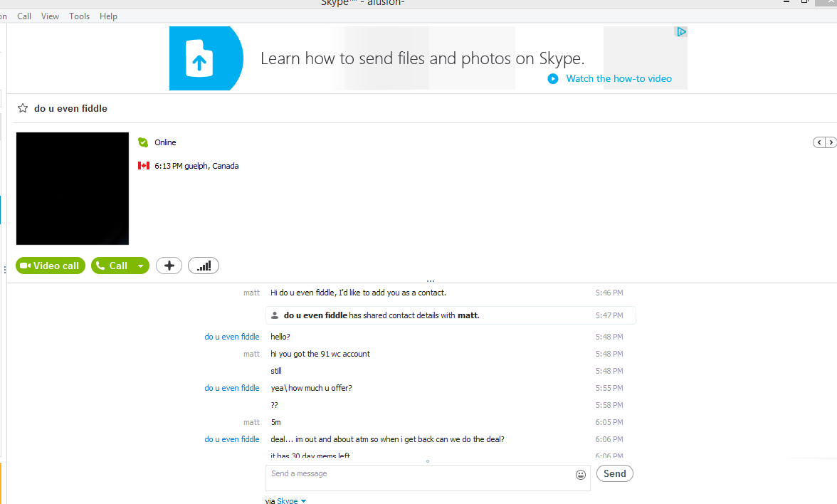The image size is (837, 504).
Task: Click the green Call button
Action: (x=112, y=266)
